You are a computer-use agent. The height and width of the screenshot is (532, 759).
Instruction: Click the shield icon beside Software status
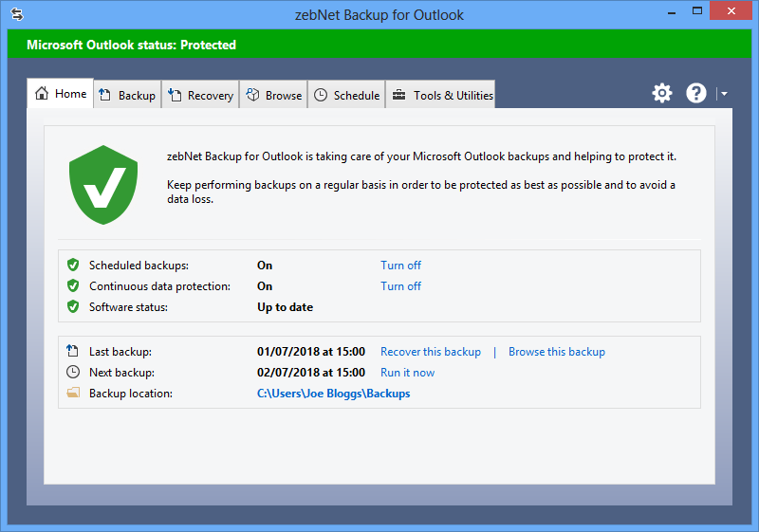click(73, 306)
